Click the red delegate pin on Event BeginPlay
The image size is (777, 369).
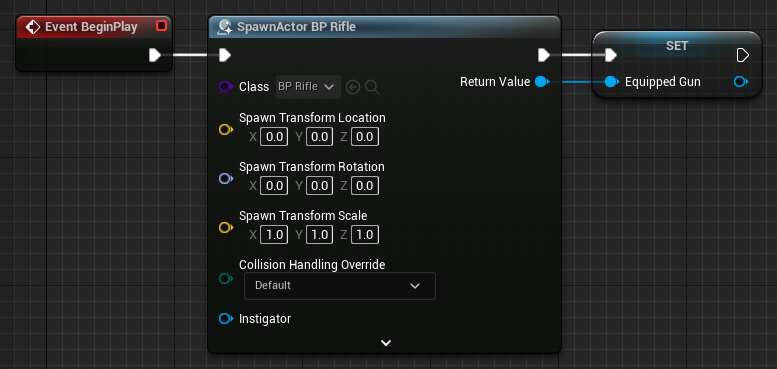(x=161, y=26)
